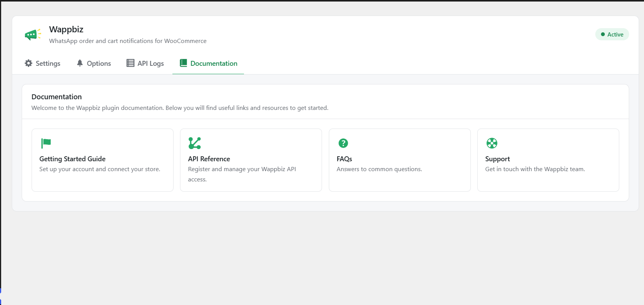Open the Getting Started Guide link

[102, 160]
